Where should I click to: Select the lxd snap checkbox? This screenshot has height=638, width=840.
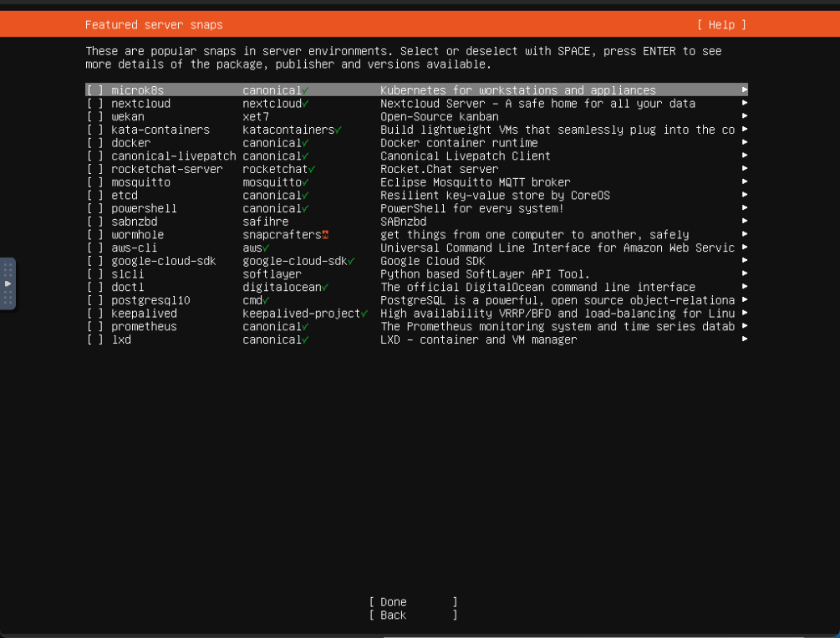pos(95,339)
